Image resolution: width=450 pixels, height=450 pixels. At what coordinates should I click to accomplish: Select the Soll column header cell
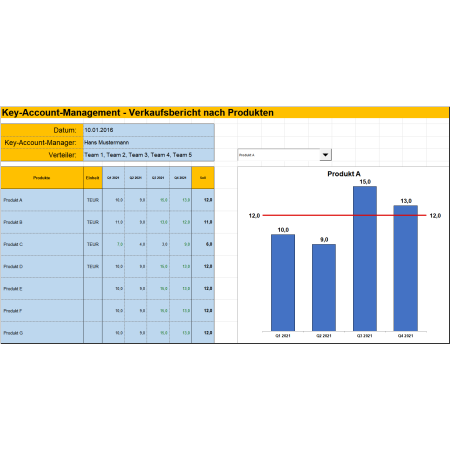[203, 178]
